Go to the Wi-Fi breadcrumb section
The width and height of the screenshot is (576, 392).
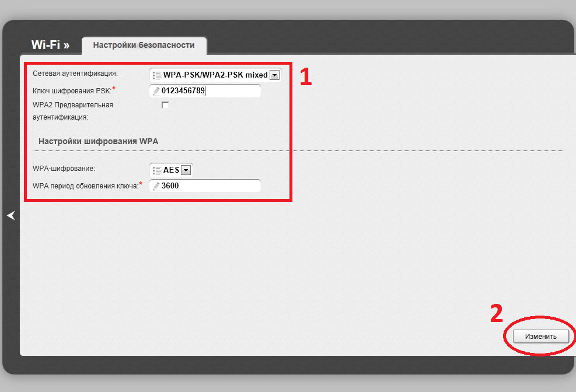[50, 45]
